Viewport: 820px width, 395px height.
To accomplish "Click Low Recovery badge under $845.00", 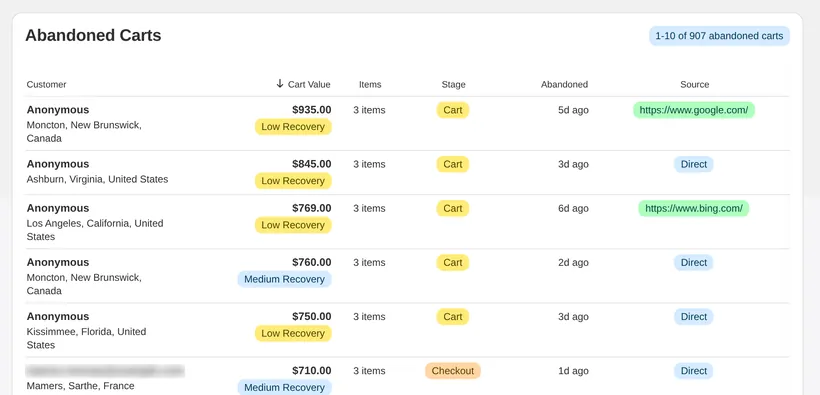I will 293,181.
